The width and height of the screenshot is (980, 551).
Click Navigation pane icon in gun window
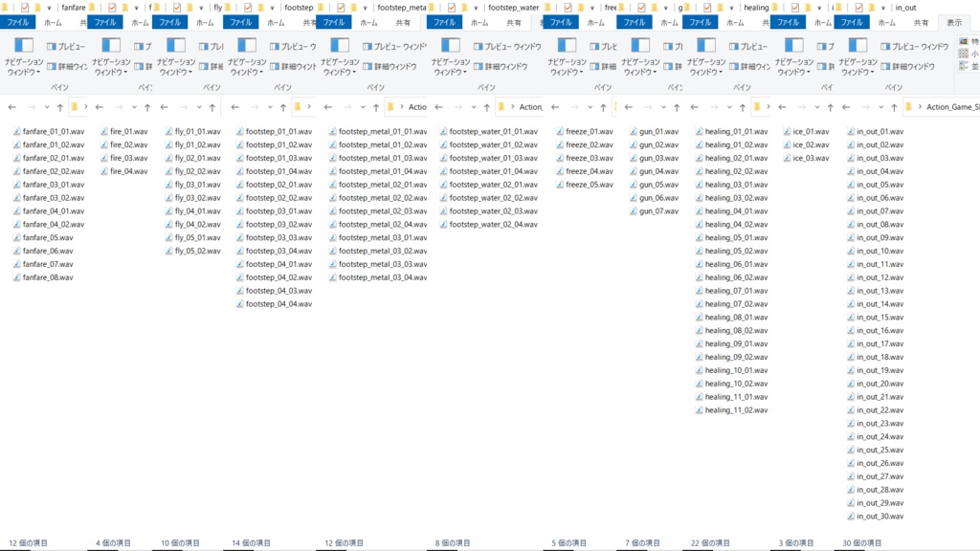click(640, 46)
